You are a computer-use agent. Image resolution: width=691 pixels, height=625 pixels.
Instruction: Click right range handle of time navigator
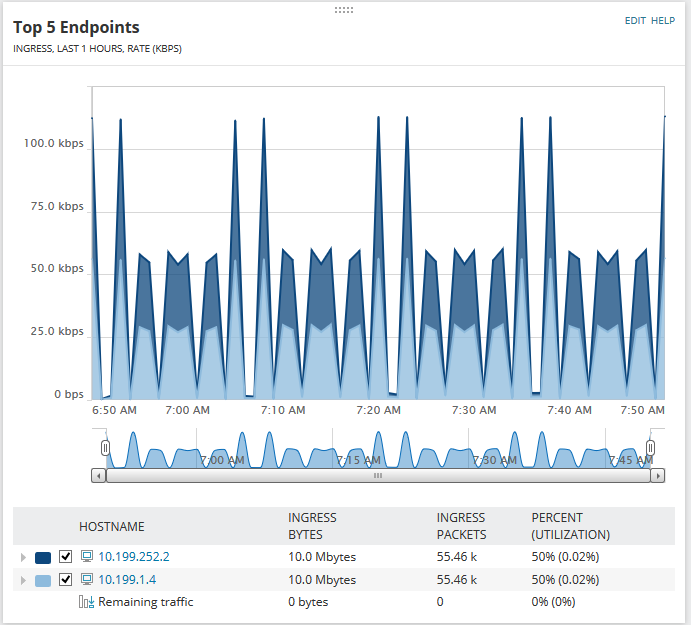(x=650, y=448)
